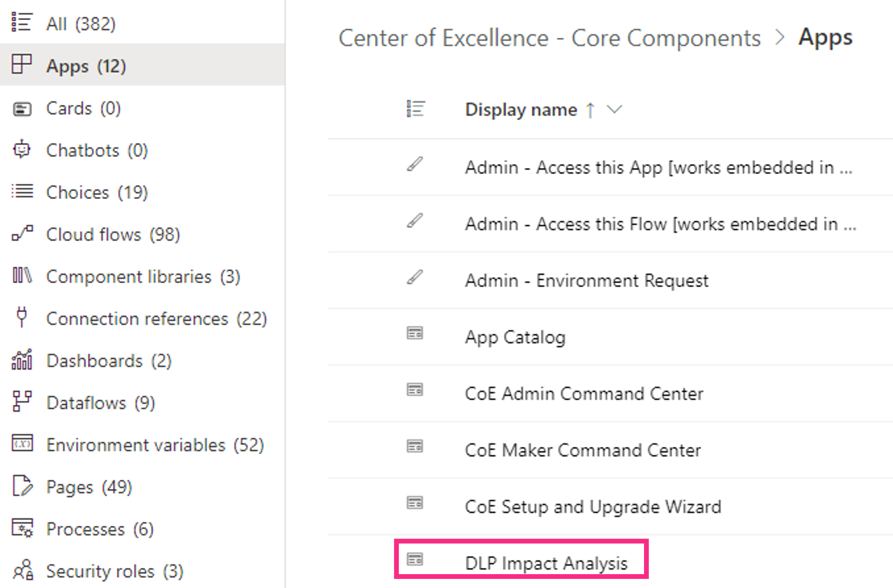Open CoE Admin Command Center
This screenshot has width=893, height=588.
click(x=584, y=393)
